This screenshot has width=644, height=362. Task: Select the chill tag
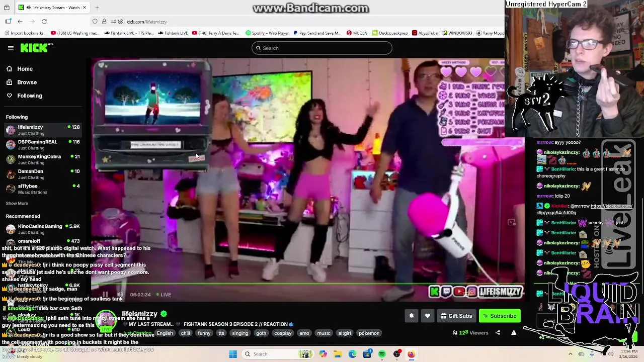coord(186,333)
